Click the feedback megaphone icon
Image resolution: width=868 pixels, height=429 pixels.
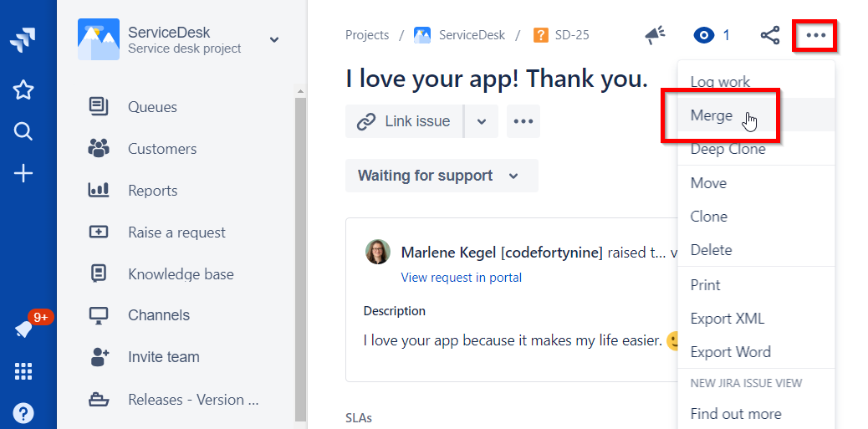click(655, 35)
